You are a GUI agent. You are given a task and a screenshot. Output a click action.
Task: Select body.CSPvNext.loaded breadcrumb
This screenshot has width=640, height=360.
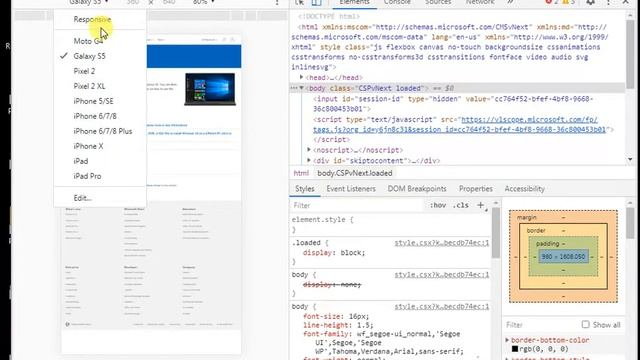[x=355, y=173]
